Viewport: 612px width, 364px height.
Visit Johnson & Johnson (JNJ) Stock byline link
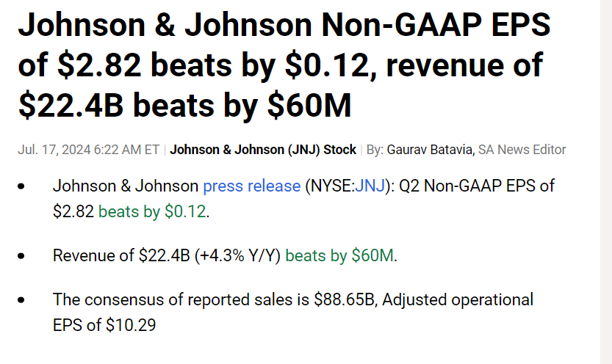[263, 149]
